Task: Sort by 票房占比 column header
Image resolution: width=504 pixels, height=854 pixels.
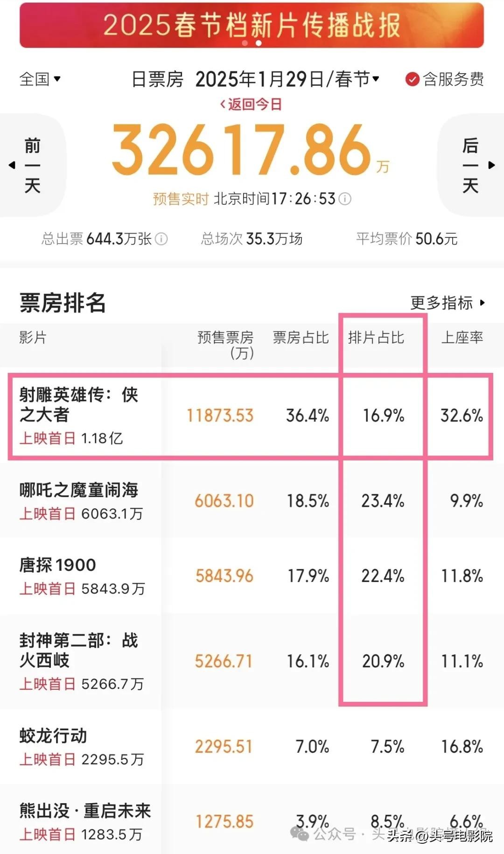Action: coord(301,337)
